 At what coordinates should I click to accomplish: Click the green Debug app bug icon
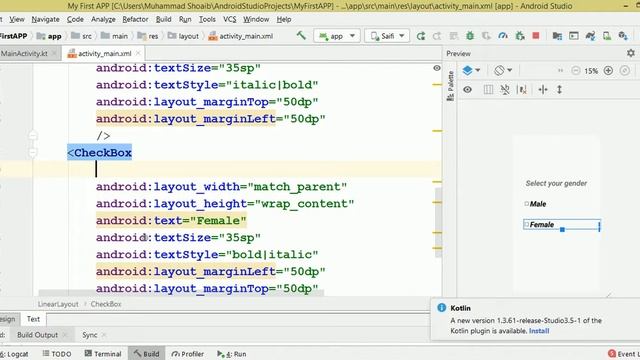point(470,36)
